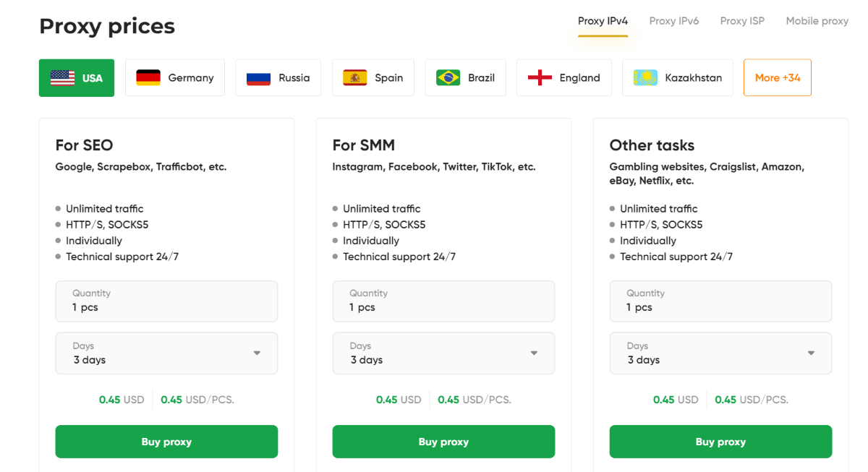The image size is (868, 472).
Task: Choose Spain proxies via the Spanish flag
Action: [x=373, y=77]
